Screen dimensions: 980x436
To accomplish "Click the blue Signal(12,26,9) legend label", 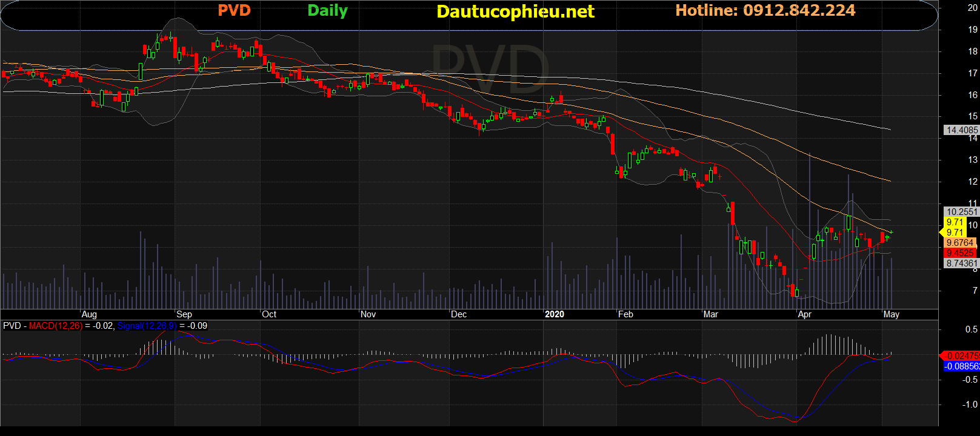I will (x=147, y=326).
